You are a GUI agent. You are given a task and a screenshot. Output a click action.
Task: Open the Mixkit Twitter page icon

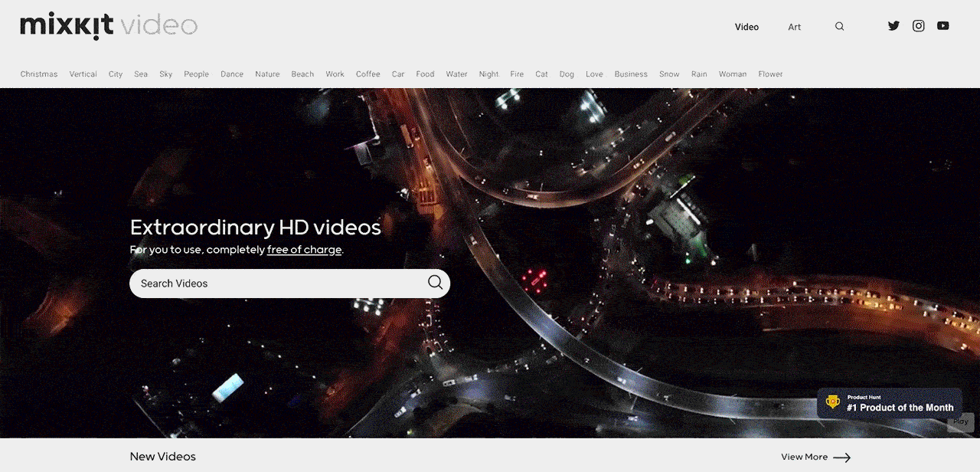click(x=893, y=26)
